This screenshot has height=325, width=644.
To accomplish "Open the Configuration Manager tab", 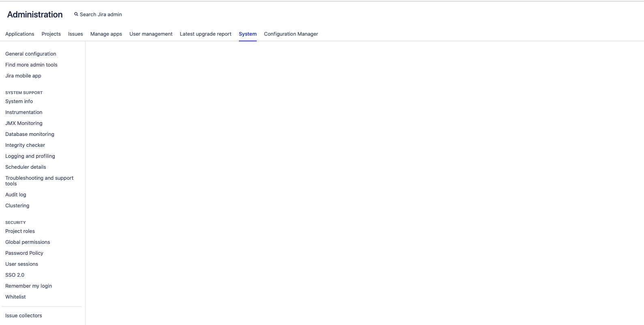I will [x=291, y=34].
